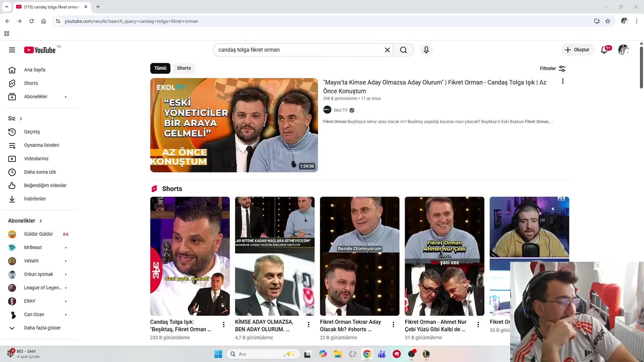Open File Explorer from the taskbar
The height and width of the screenshot is (362, 644).
pos(338,354)
